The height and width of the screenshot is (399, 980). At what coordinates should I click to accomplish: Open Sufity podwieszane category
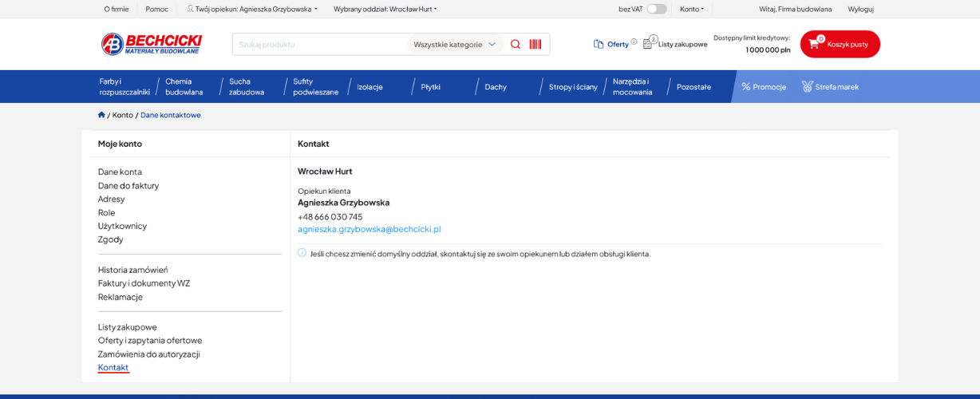tap(316, 86)
